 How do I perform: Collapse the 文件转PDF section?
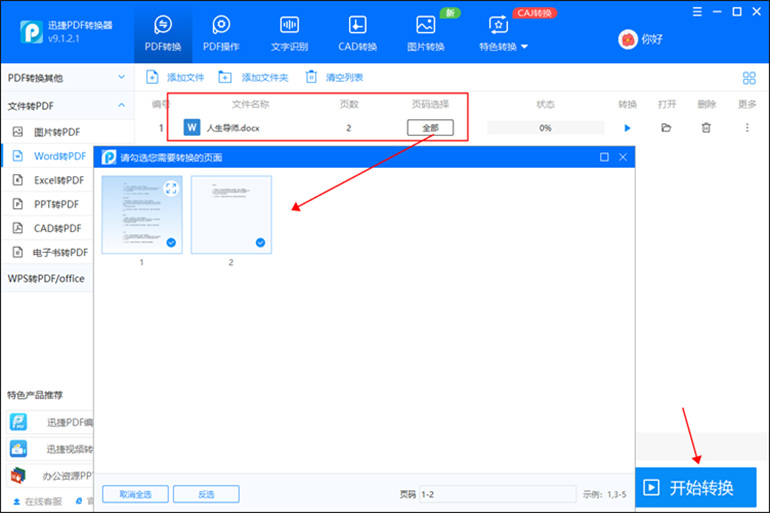tap(67, 106)
